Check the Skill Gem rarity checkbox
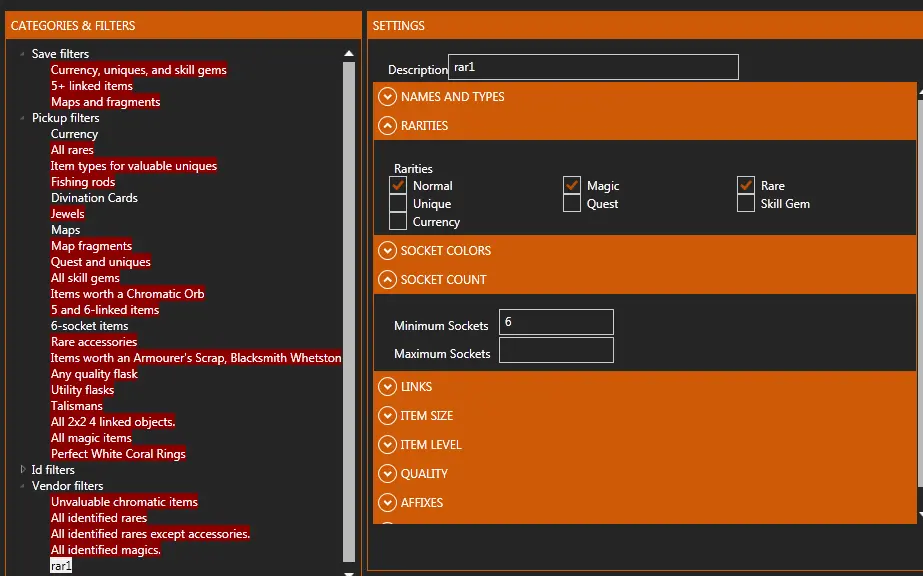923x576 pixels. pyautogui.click(x=745, y=204)
